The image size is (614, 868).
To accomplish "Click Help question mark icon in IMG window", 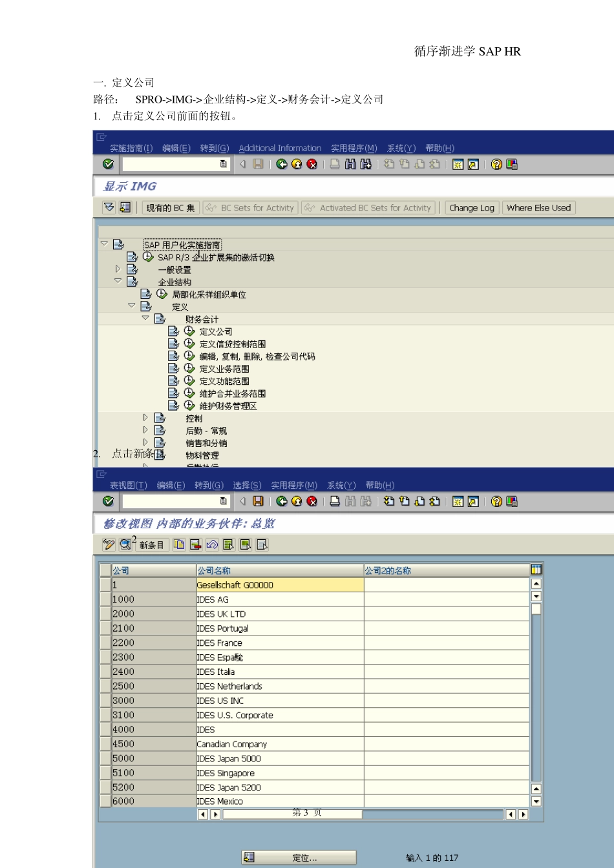I will click(496, 164).
